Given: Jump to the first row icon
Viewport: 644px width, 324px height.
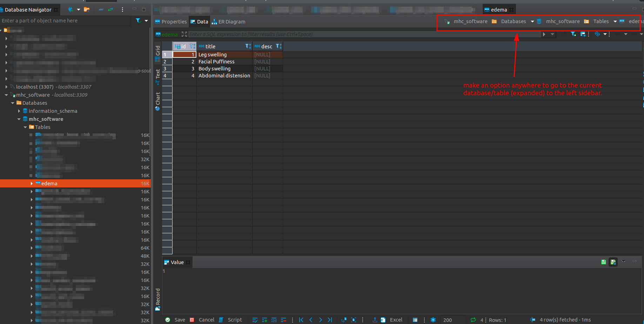Looking at the screenshot, I should point(301,320).
